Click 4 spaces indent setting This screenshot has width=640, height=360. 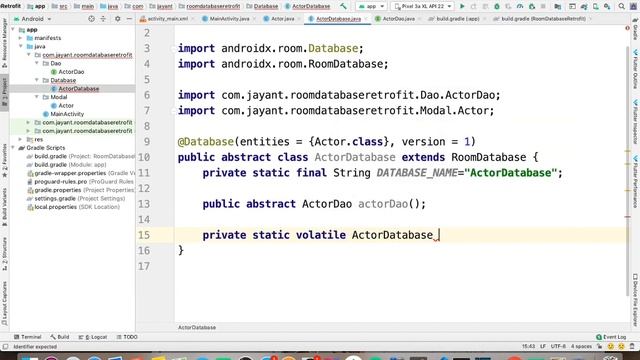pos(581,347)
